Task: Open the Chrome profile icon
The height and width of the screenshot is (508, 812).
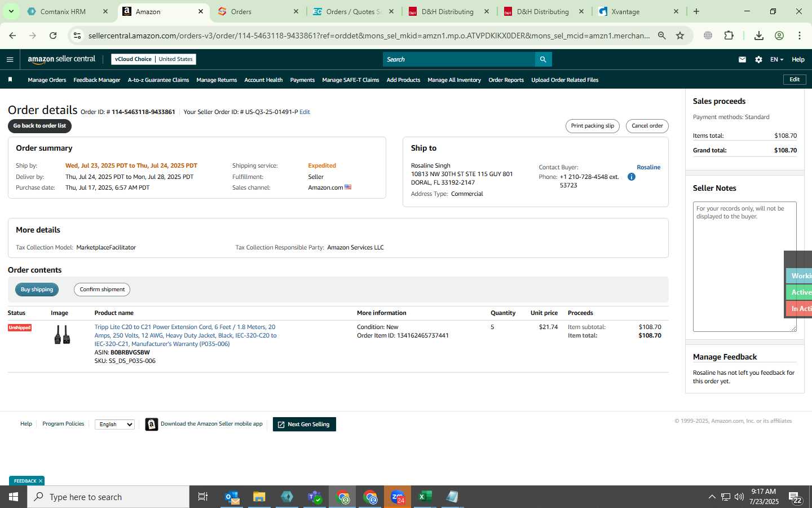Action: (x=779, y=36)
